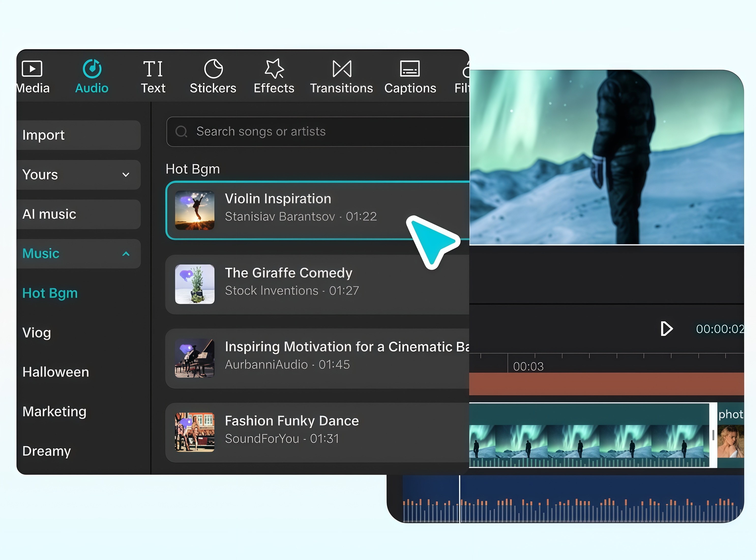Select the Marketing music category
Image resolution: width=756 pixels, height=560 pixels.
(x=54, y=411)
